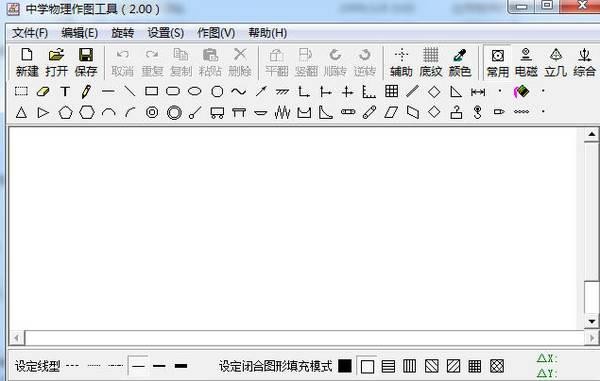Click the vertical scrollbar down arrow
The width and height of the screenshot is (600, 381).
tap(592, 321)
